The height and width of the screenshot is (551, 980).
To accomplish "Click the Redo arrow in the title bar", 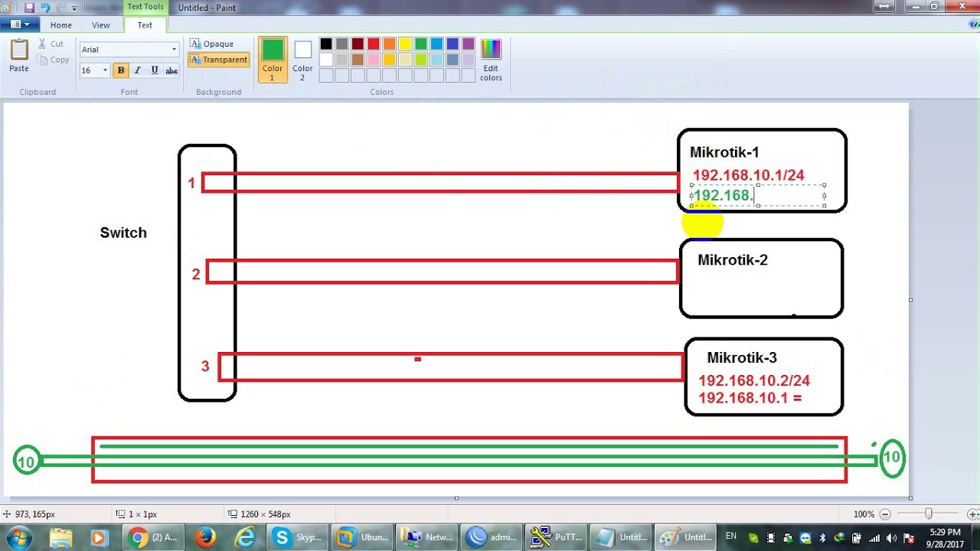I will point(60,8).
